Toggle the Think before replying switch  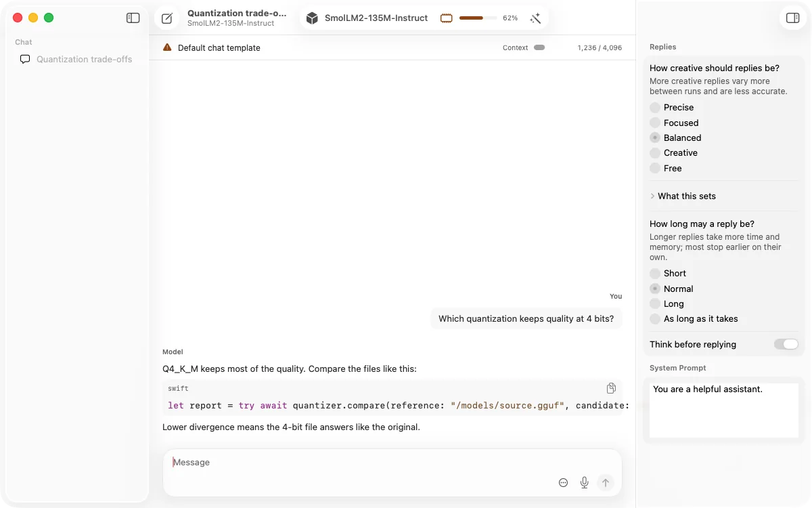click(x=786, y=344)
